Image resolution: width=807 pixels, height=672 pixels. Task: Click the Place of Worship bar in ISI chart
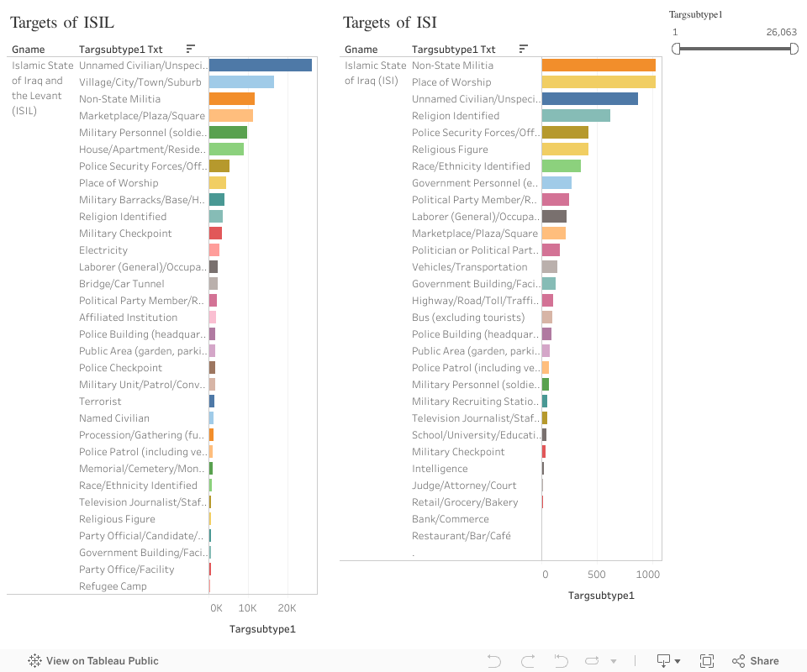click(598, 82)
